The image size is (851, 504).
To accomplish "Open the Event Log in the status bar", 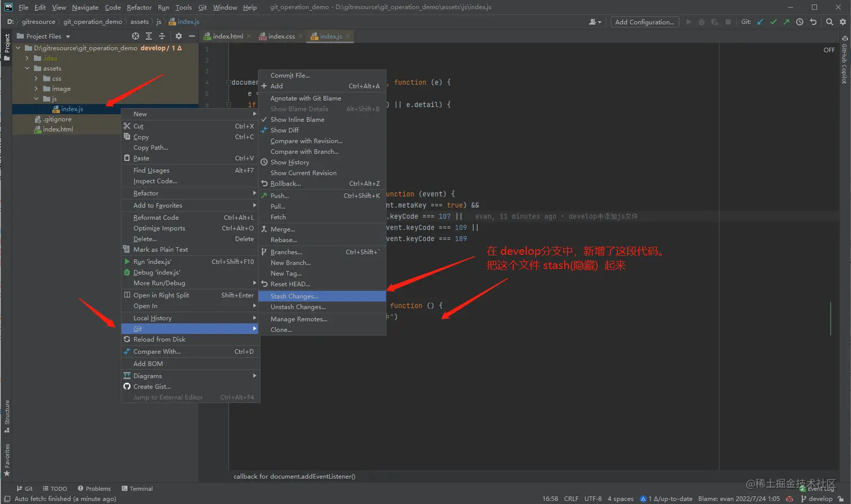I will (x=817, y=489).
